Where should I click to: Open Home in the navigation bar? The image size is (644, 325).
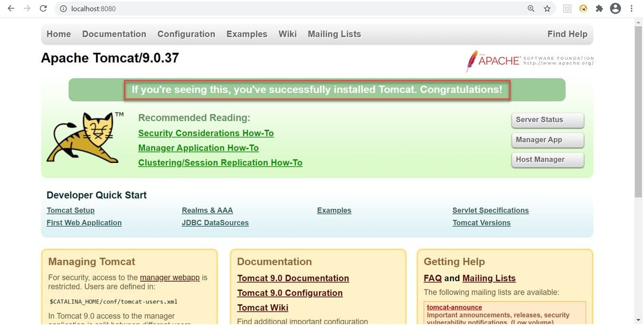point(59,34)
